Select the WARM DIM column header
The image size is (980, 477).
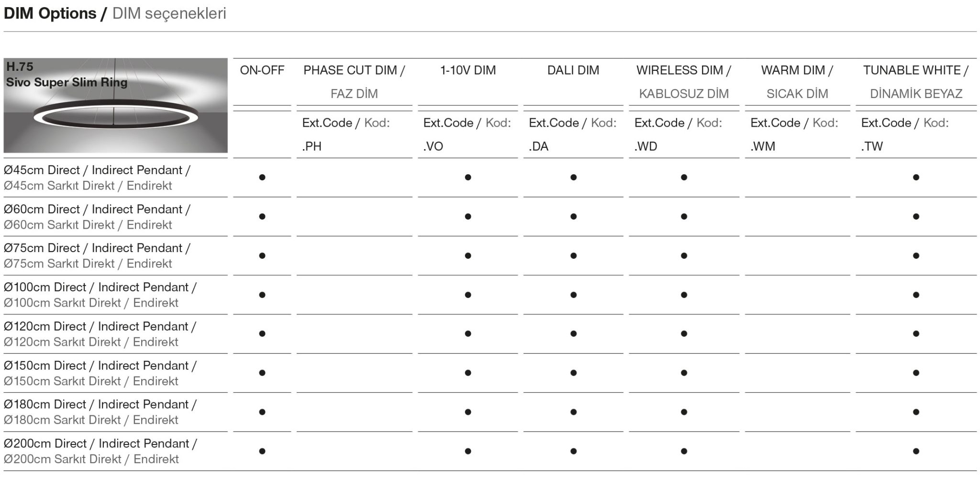797,70
